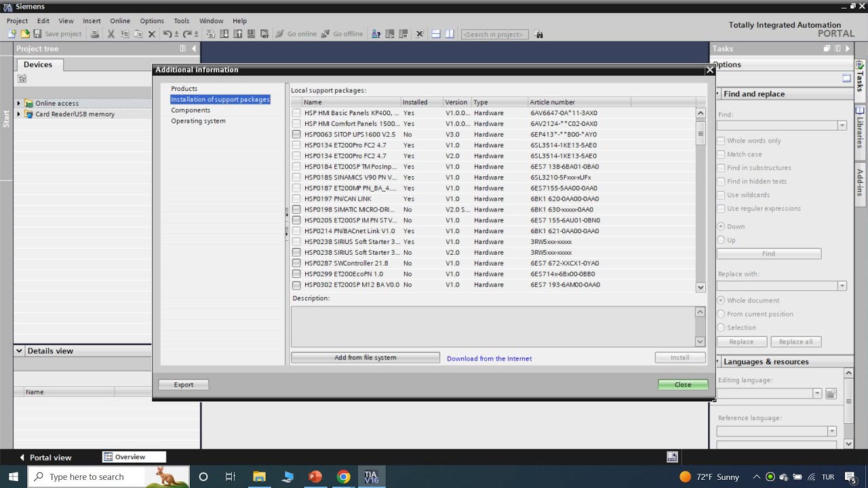Click the Split editor horizontally icon
The image size is (868, 488).
(x=436, y=34)
